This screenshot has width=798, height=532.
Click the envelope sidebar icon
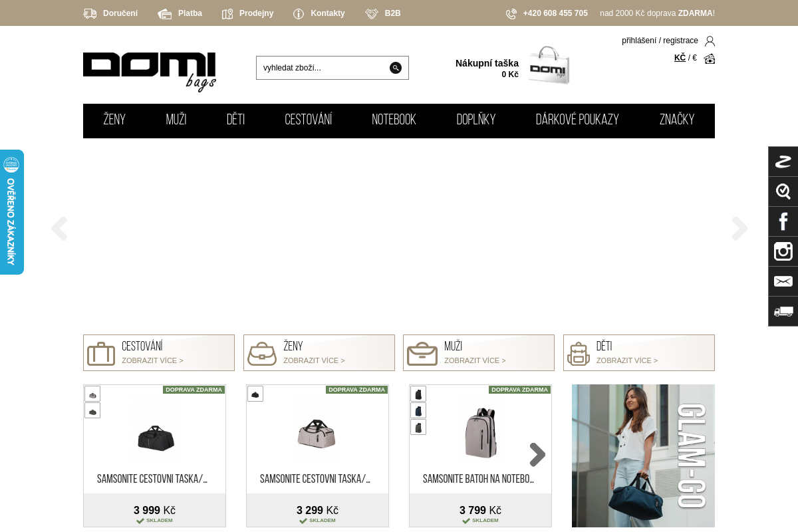783,281
